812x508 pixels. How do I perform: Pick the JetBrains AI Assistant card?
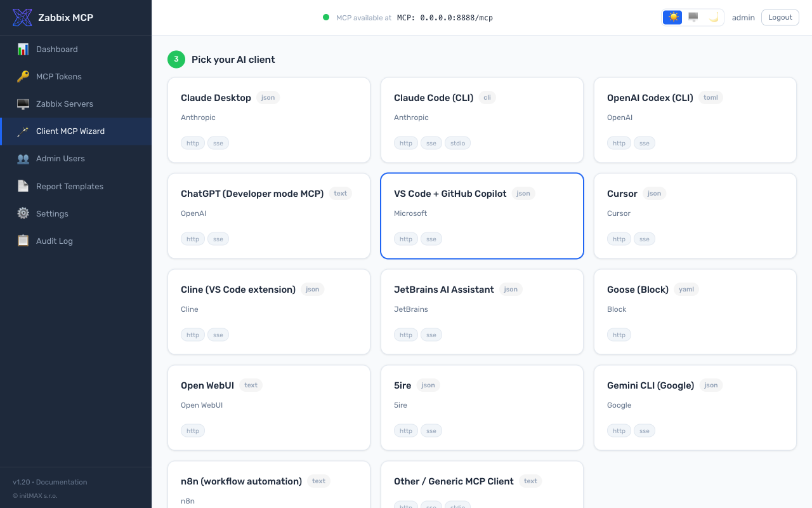pyautogui.click(x=482, y=312)
